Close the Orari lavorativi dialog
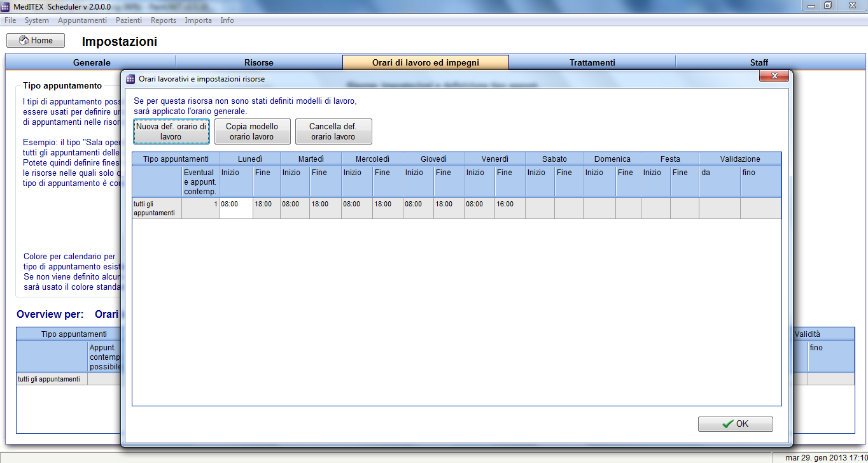The width and height of the screenshot is (868, 463). tap(774, 76)
